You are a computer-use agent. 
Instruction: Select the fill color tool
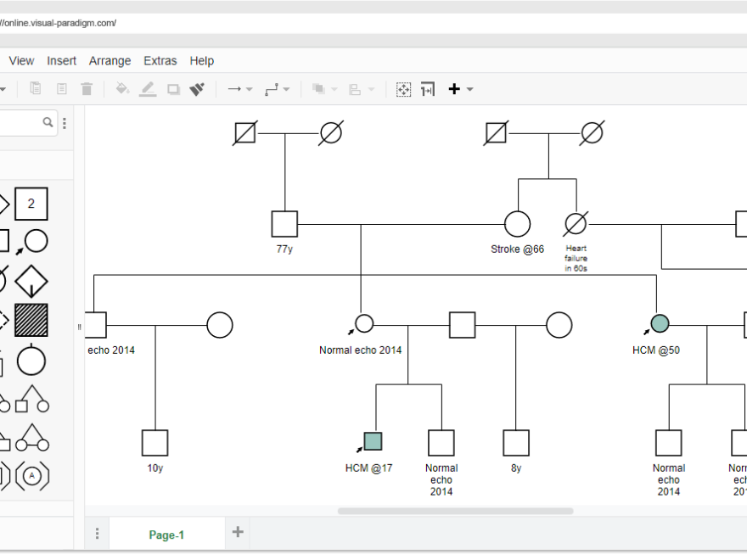pos(121,88)
